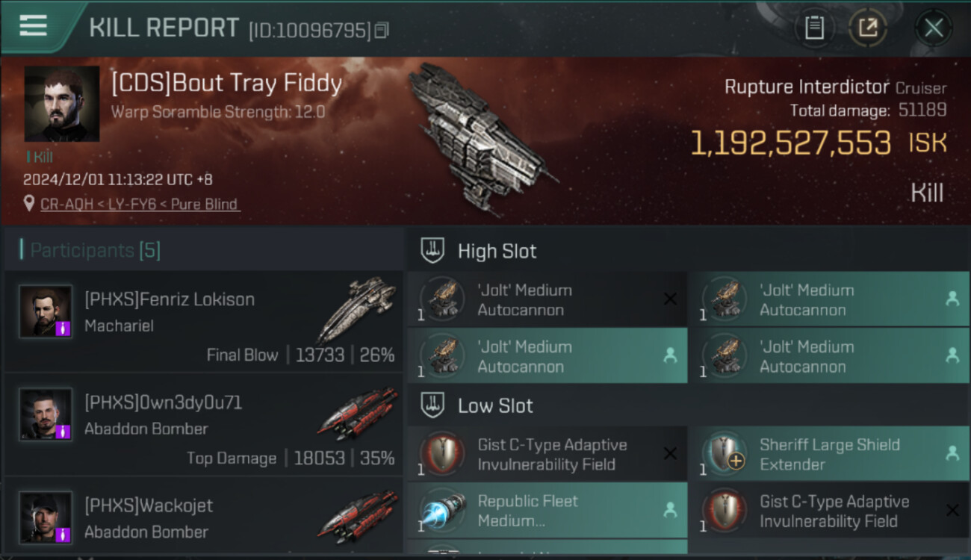Close the kill report window
The height and width of the screenshot is (560, 971).
(933, 28)
